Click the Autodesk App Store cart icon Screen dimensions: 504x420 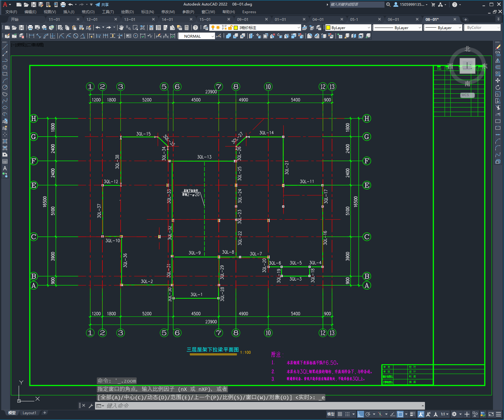[433, 5]
